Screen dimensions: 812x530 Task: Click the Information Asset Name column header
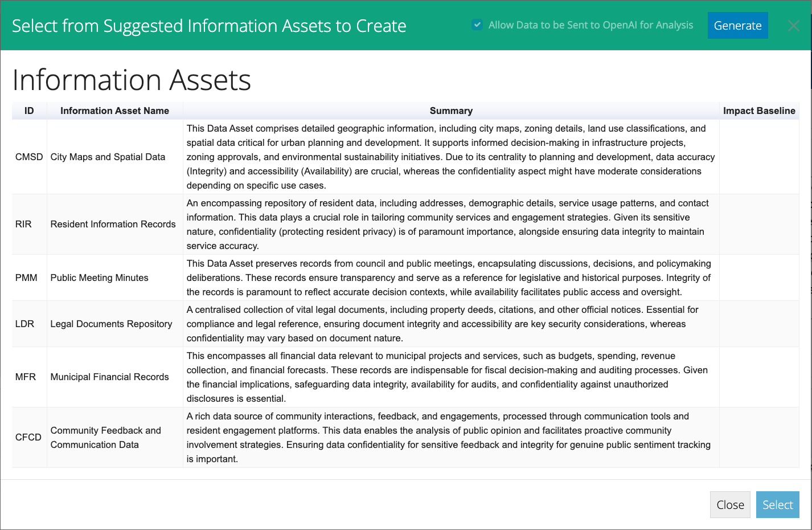(x=114, y=111)
